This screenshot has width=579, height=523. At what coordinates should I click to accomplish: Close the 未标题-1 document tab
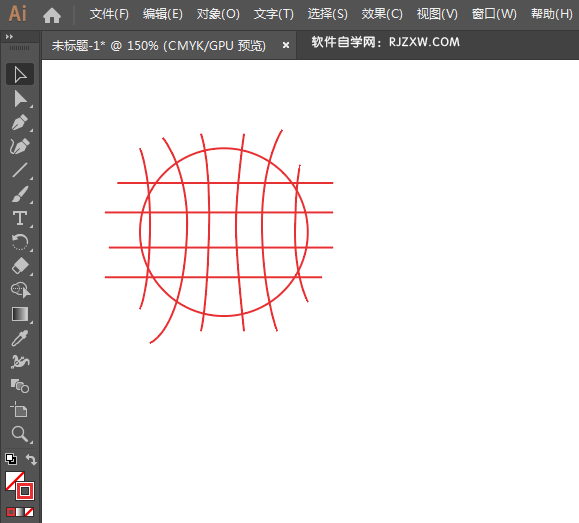click(285, 45)
